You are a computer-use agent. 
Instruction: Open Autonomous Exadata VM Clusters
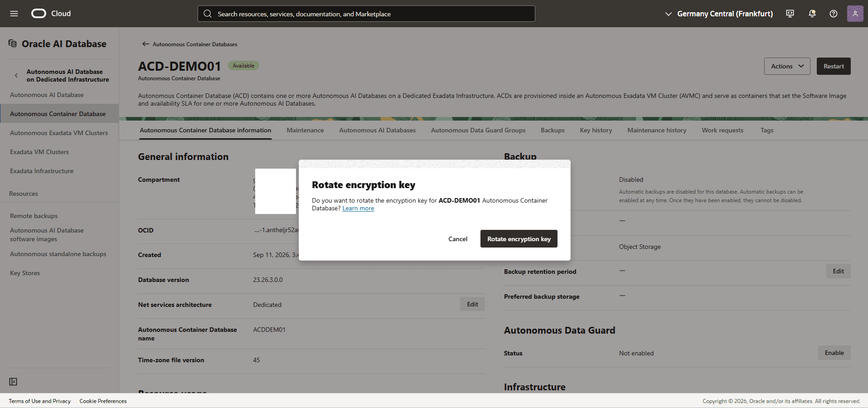click(x=59, y=133)
